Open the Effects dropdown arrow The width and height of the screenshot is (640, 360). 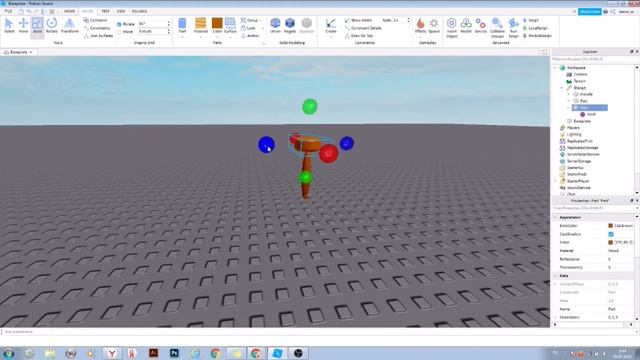tap(420, 37)
